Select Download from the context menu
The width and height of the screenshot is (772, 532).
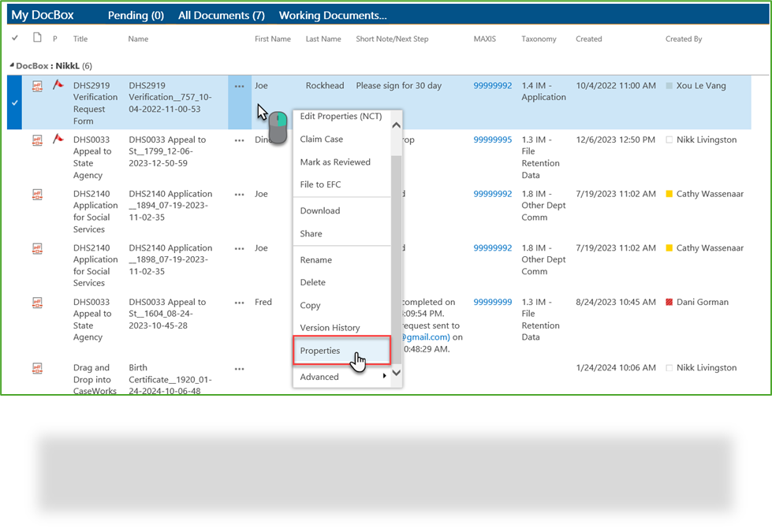click(x=319, y=210)
